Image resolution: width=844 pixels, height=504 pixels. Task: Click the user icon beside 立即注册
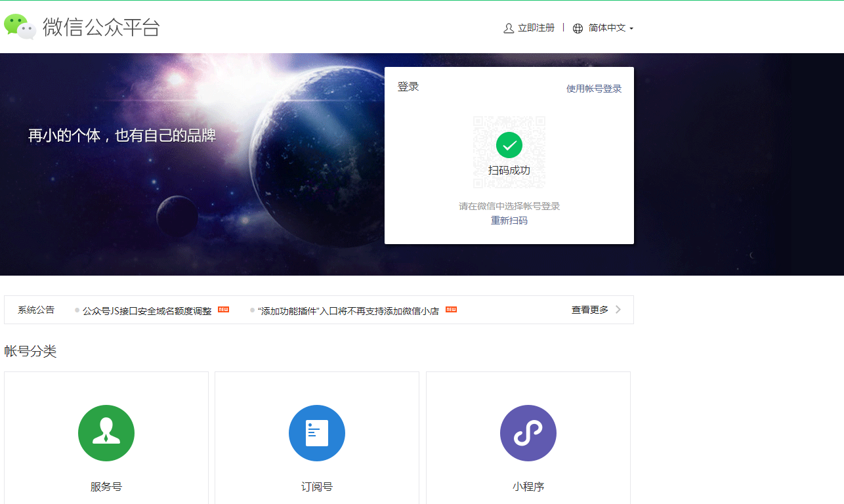[509, 28]
